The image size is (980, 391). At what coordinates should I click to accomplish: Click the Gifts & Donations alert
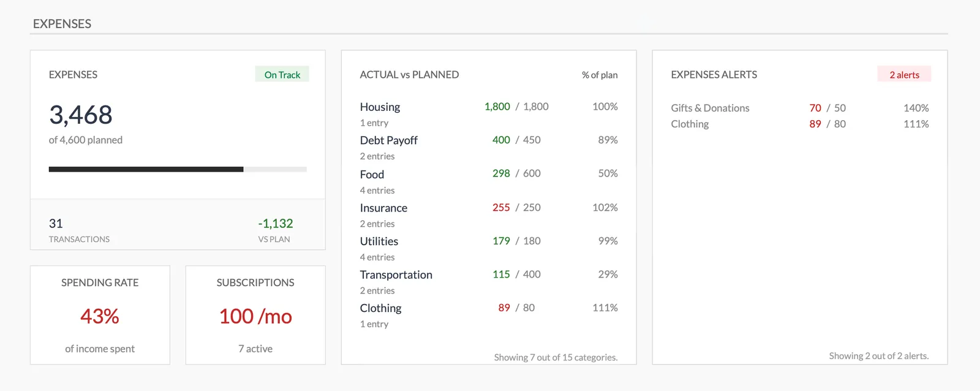710,108
